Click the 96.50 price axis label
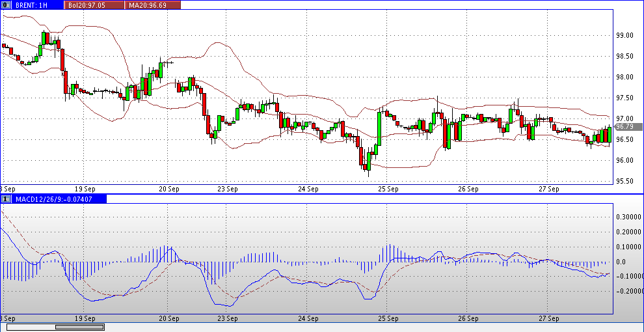Screen dimensions: 644x332 (624, 140)
